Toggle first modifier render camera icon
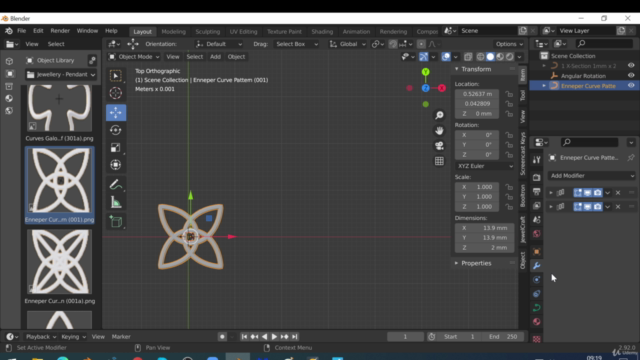640x360 pixels. click(x=598, y=193)
